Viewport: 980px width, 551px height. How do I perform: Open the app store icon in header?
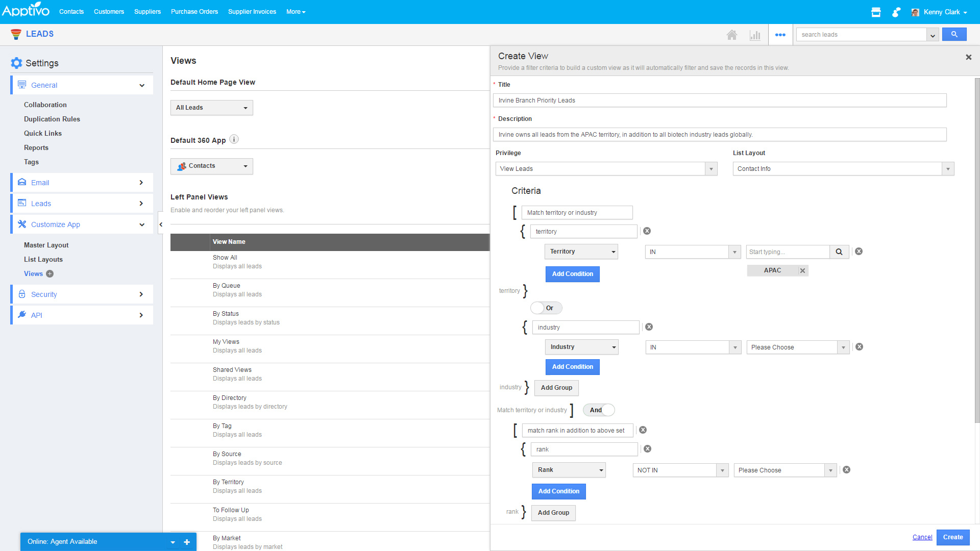tap(876, 12)
